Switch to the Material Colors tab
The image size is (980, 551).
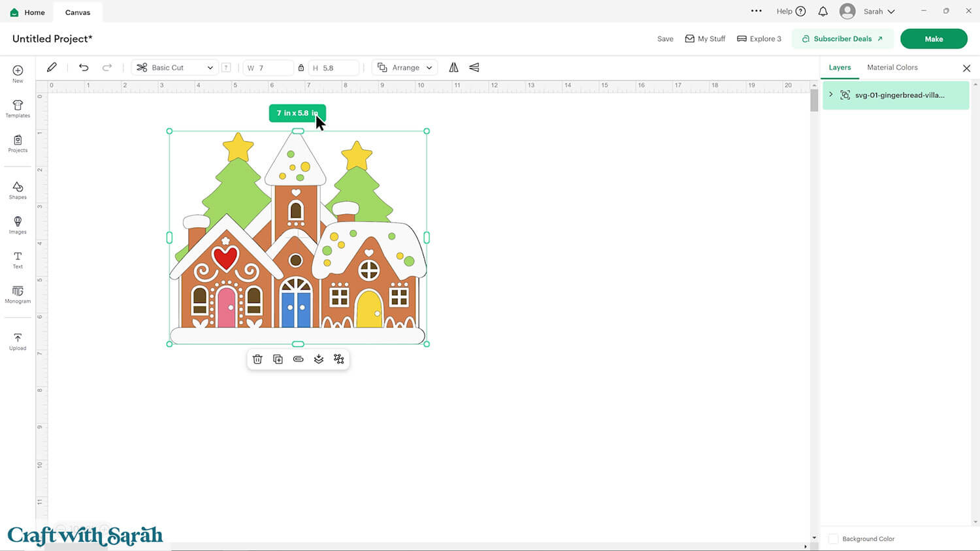pos(892,67)
